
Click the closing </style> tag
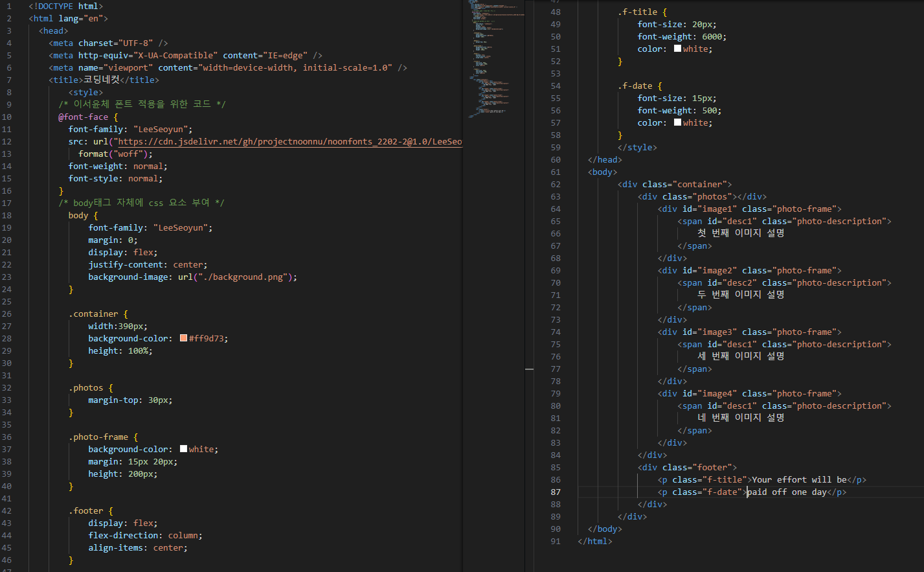[x=637, y=147]
